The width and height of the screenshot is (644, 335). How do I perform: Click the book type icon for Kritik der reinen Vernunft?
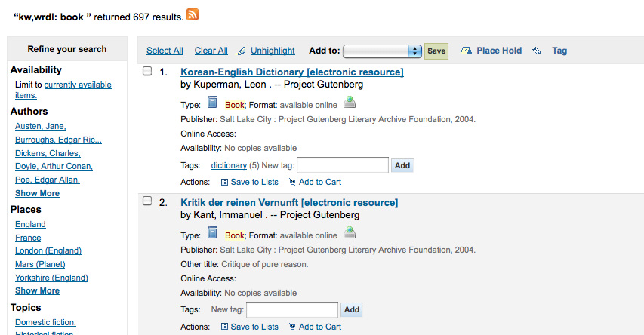click(x=213, y=233)
